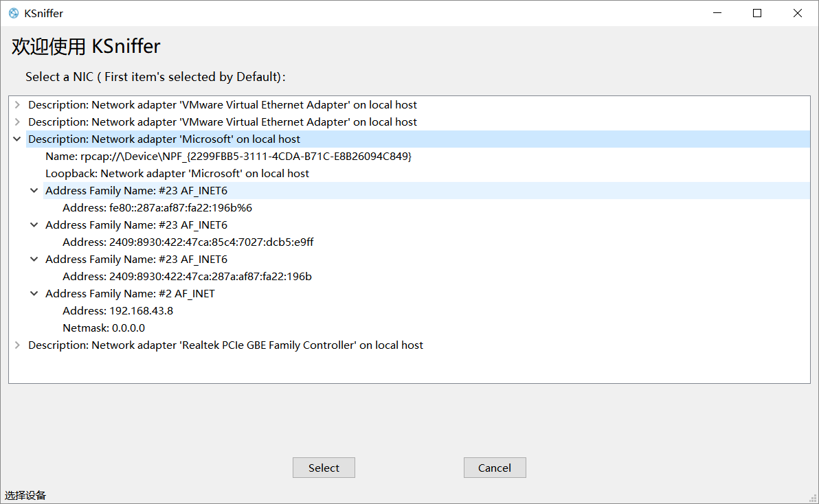
Task: Click the Address Family #2 AF_INET label
Action: point(130,294)
